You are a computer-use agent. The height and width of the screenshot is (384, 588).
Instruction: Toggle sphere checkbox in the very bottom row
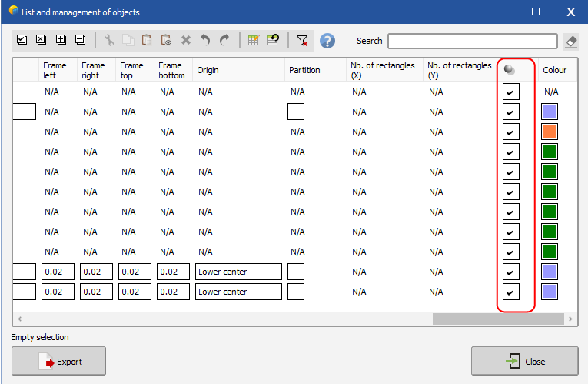tap(510, 292)
